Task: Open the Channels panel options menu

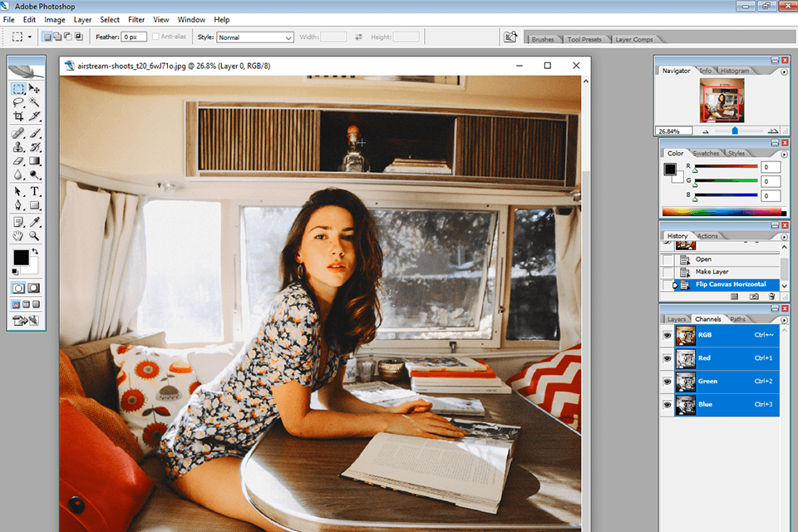Action: [784, 320]
